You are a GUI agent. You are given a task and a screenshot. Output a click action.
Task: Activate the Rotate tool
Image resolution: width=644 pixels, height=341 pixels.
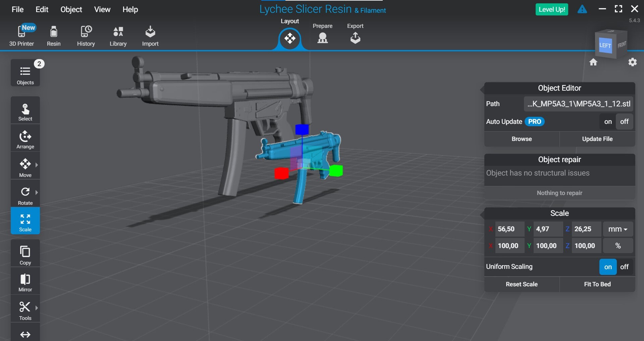click(x=25, y=194)
